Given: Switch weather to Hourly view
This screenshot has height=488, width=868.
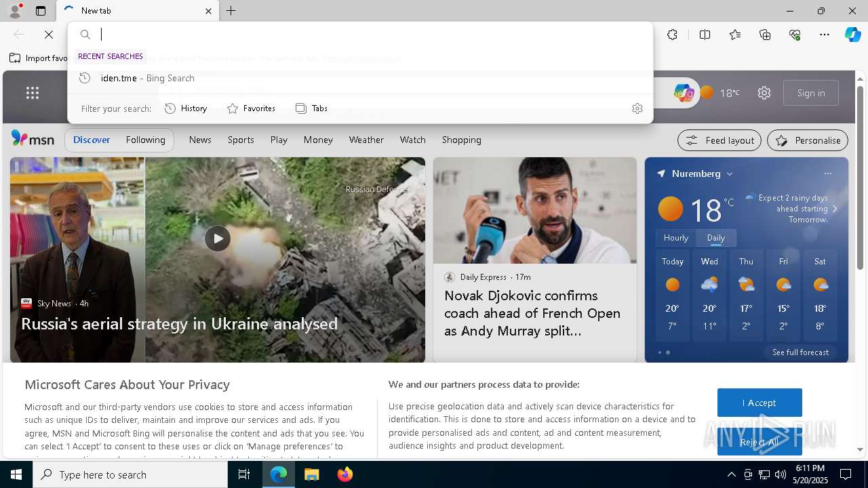Looking at the screenshot, I should [675, 238].
